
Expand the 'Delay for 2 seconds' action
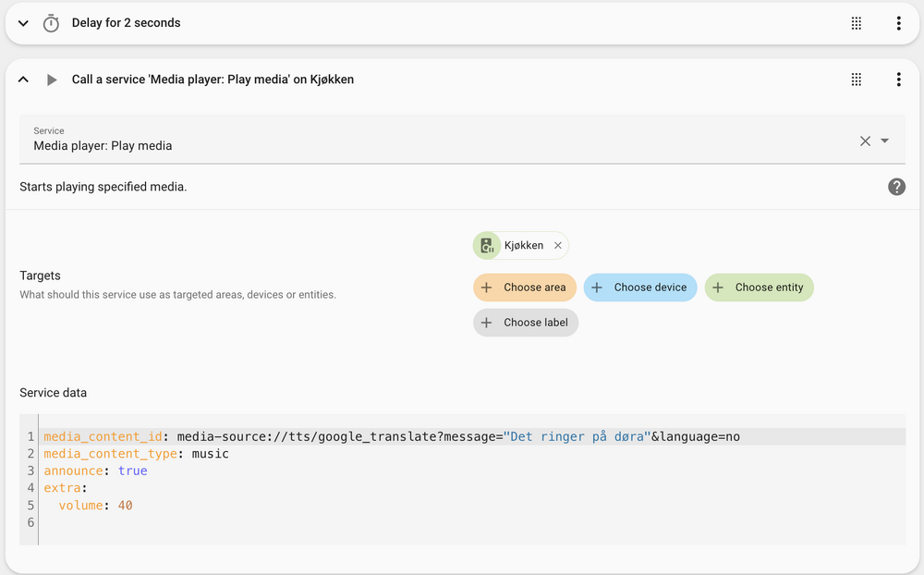click(24, 23)
